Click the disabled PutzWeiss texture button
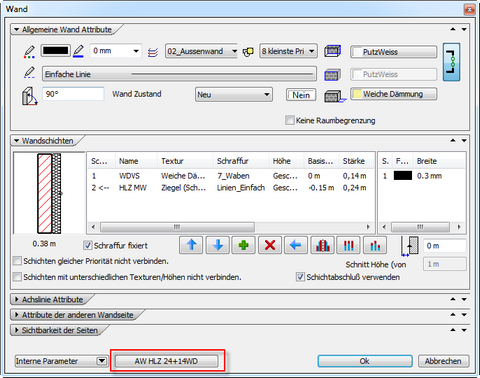Screen dimensions: 480x378 click(393, 74)
